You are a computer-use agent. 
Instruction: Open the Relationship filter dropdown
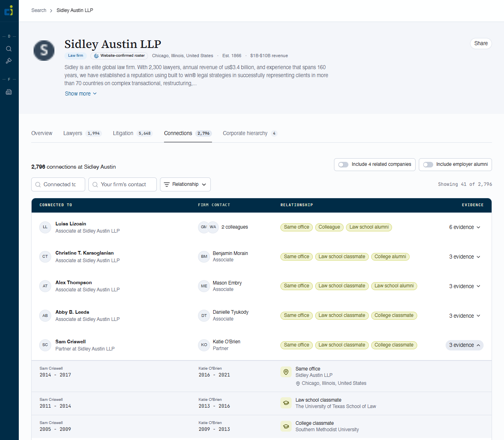tap(185, 185)
